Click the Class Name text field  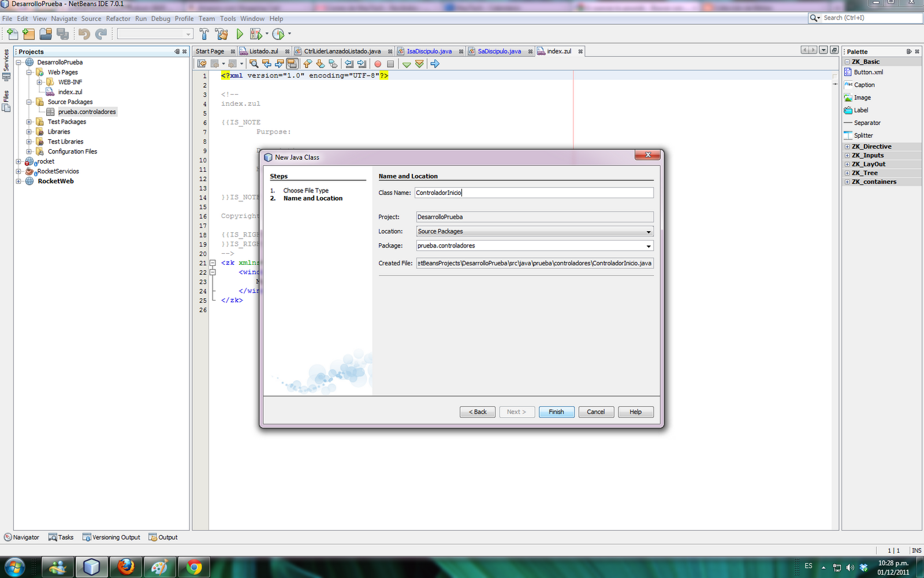point(534,192)
